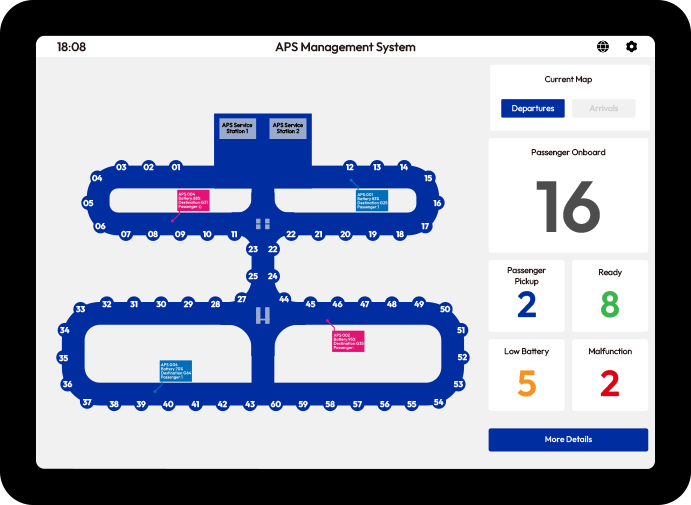Open pink APS 004 vehicle tag
This screenshot has height=505, width=691.
click(193, 201)
